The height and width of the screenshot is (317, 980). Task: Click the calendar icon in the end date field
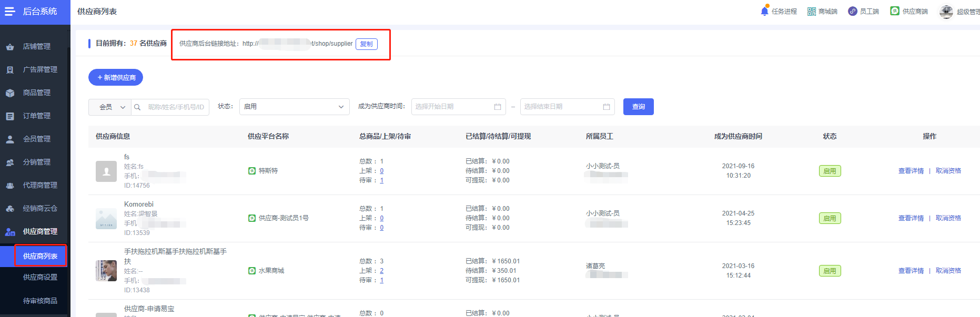607,107
